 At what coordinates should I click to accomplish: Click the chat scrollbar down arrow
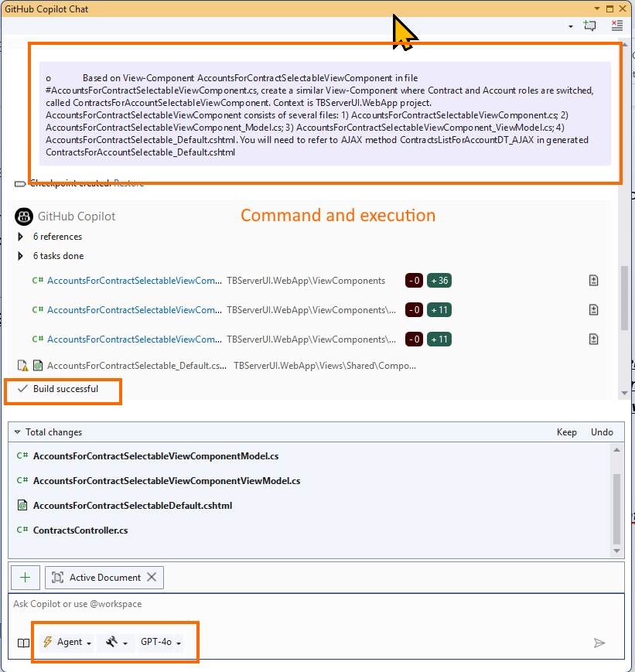(624, 393)
